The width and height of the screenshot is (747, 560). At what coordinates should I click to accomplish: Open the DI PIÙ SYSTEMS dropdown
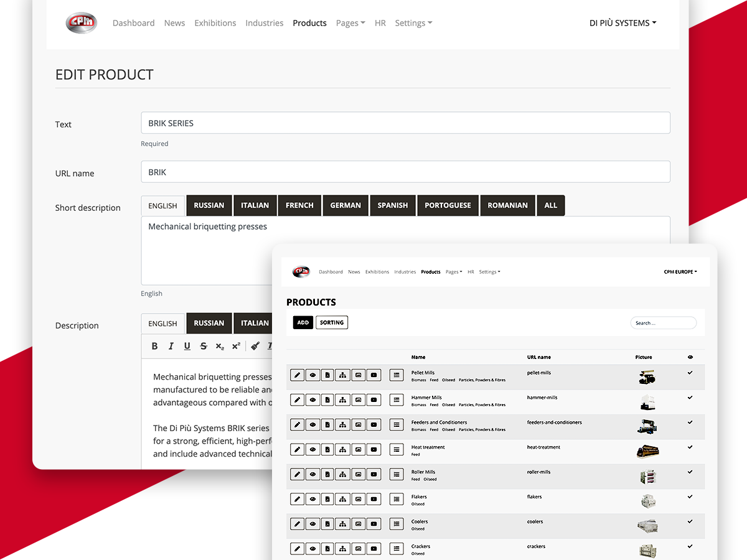[623, 23]
